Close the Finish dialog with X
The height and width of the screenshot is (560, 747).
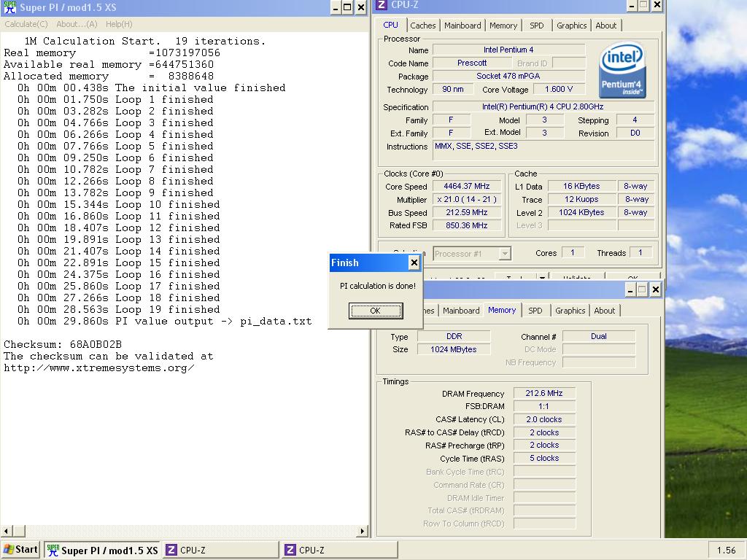point(414,262)
